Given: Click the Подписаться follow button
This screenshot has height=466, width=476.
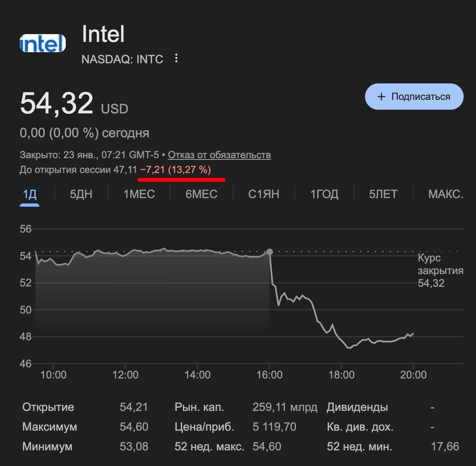Looking at the screenshot, I should click(414, 97).
